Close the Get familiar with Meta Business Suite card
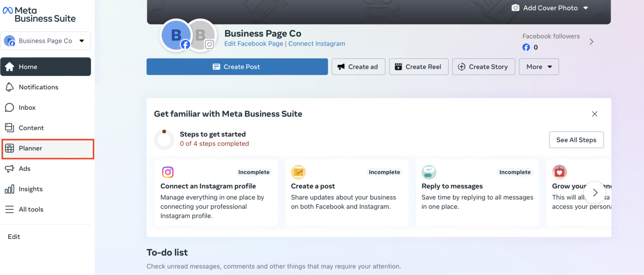 coord(595,114)
